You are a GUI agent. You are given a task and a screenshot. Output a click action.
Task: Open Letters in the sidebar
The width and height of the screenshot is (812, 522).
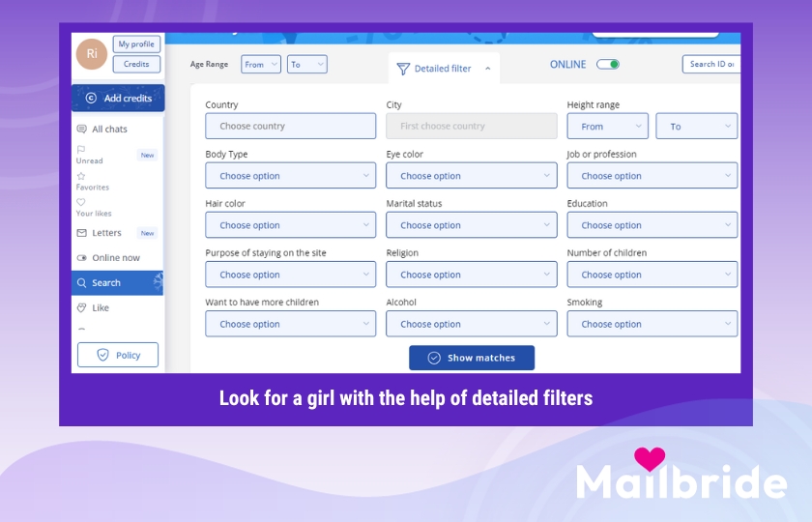click(x=117, y=233)
